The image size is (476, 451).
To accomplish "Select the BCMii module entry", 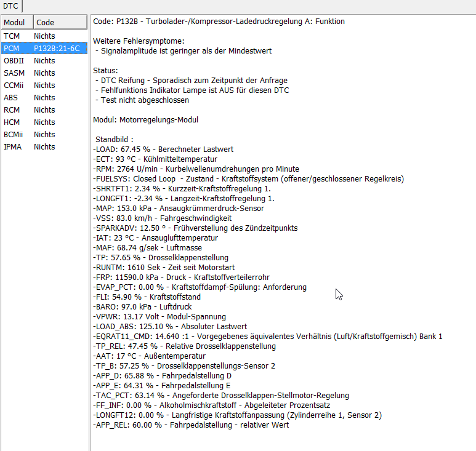I will point(14,135).
